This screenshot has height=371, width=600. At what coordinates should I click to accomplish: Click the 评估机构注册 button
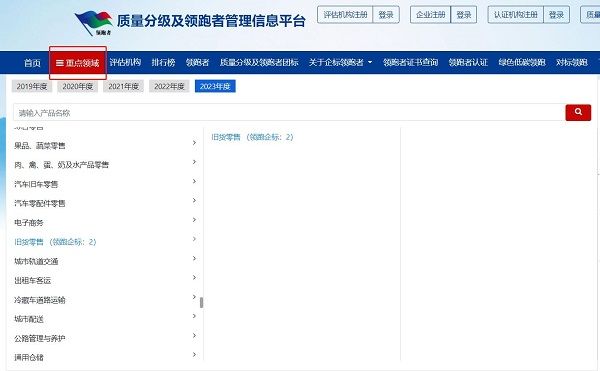click(345, 15)
